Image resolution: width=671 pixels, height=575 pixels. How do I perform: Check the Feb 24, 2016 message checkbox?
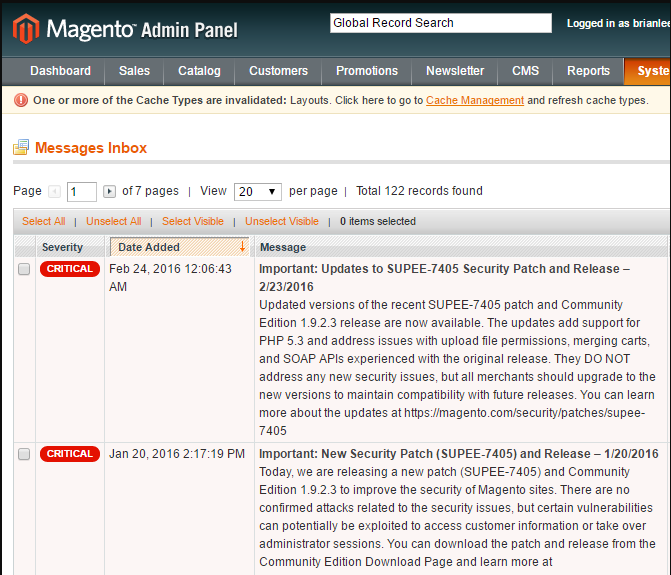coord(24,270)
